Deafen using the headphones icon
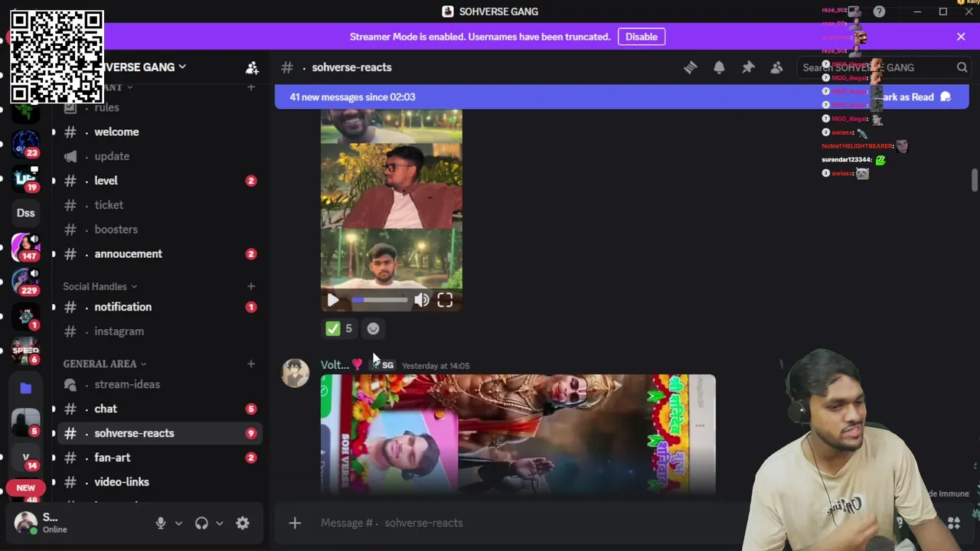 [201, 523]
